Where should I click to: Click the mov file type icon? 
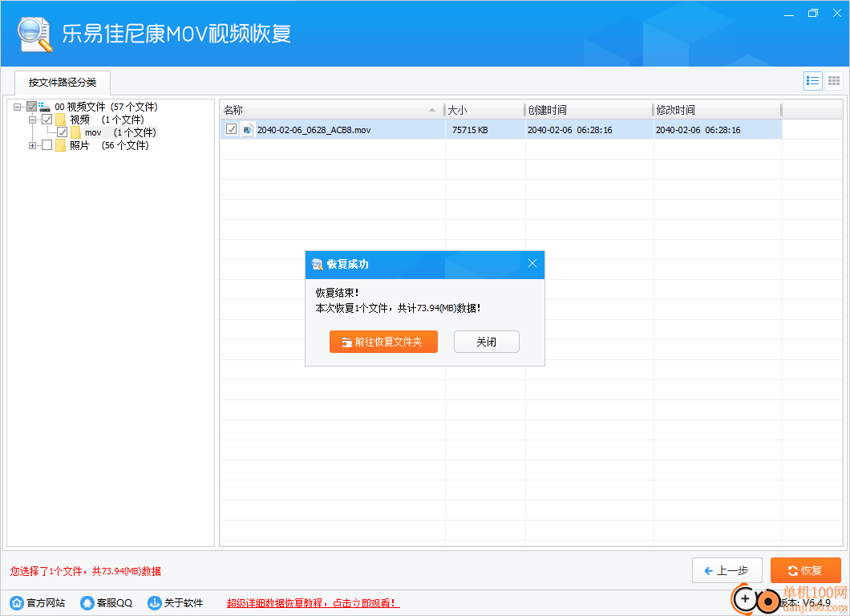[247, 130]
